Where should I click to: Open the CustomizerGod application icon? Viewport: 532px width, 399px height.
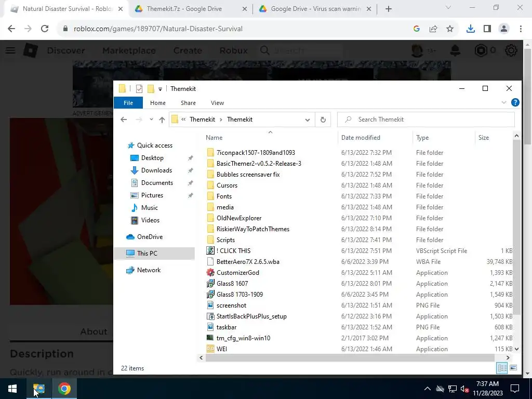point(210,272)
